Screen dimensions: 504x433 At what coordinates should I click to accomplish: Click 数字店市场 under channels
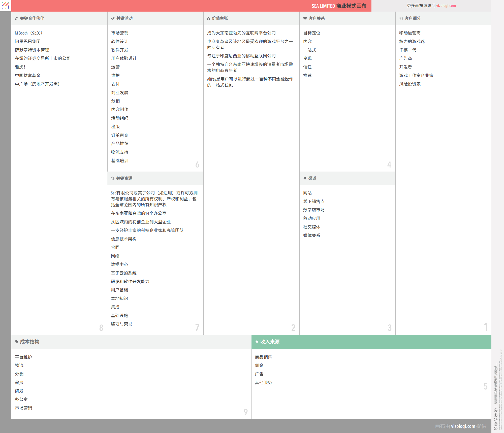tap(314, 210)
